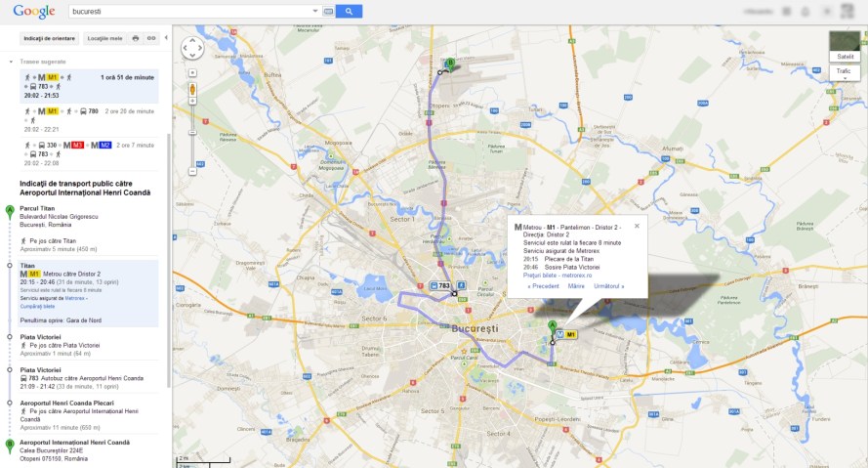Click the blue search magnifier button
This screenshot has height=468, width=868.
point(350,11)
